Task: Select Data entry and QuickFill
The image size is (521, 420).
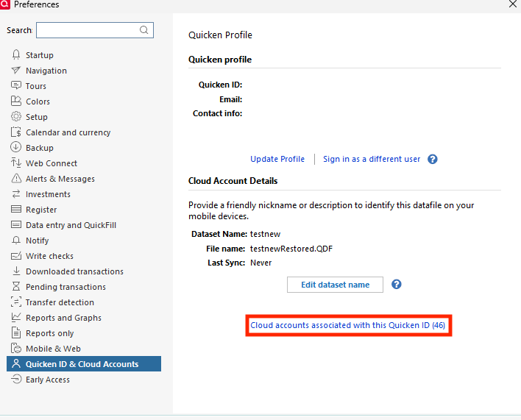Action: point(71,225)
